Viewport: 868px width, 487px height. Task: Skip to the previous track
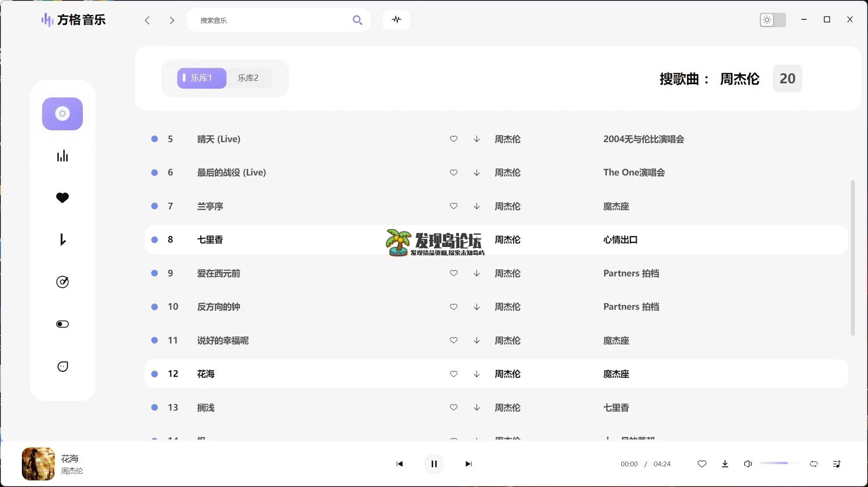(x=399, y=464)
